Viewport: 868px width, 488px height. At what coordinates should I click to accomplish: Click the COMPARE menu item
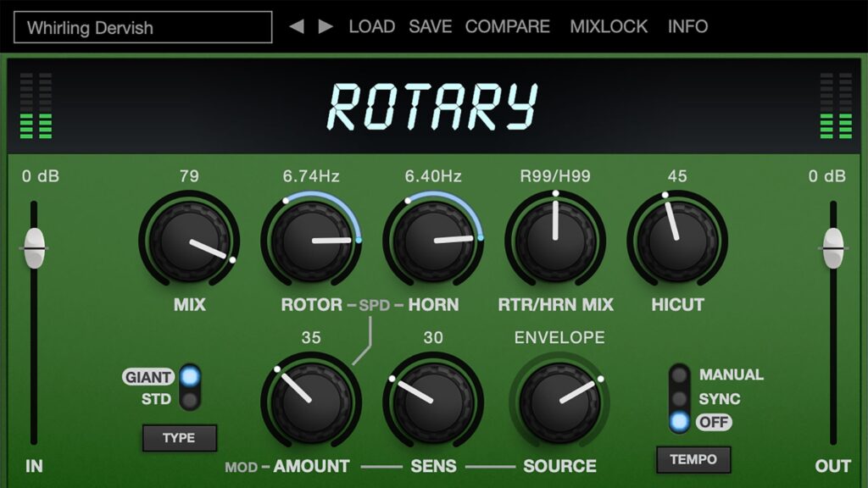[x=506, y=26]
